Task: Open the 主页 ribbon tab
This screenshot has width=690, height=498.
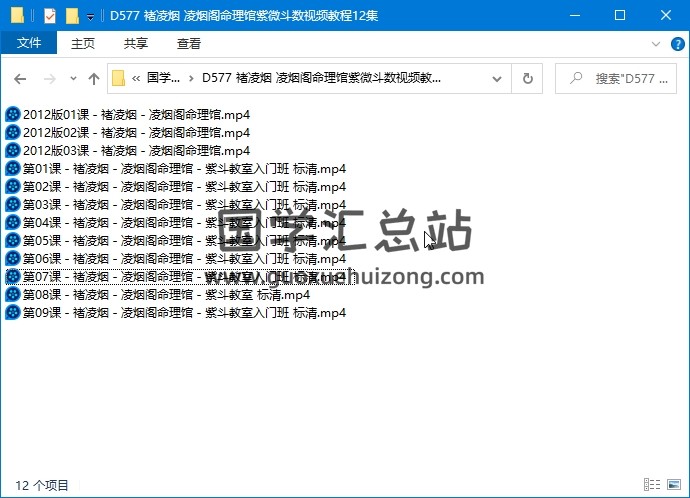Action: tap(83, 44)
